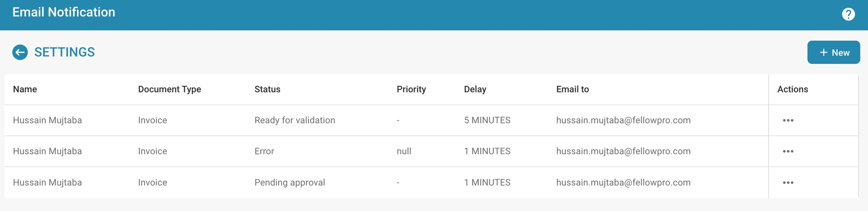
Task: Click the Email to column header
Action: pyautogui.click(x=572, y=89)
